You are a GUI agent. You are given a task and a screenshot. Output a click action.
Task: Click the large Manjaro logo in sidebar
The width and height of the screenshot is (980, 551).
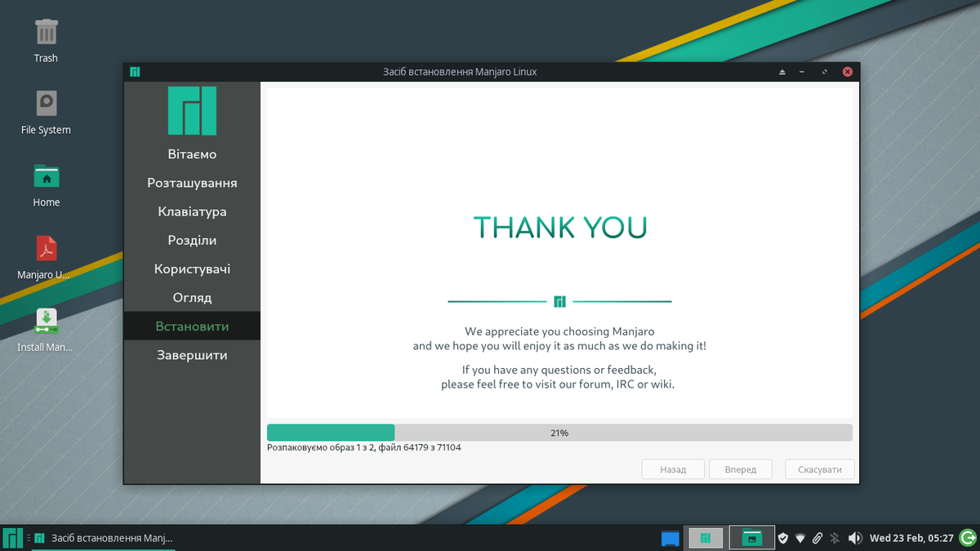coord(192,110)
